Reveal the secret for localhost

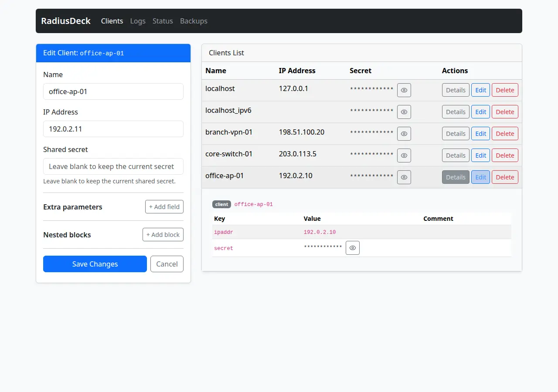404,90
